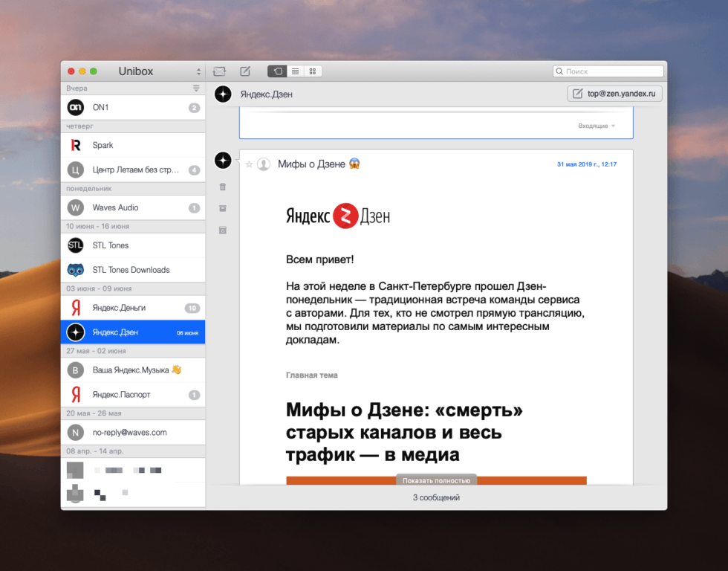
Task: Switch to grid view mode
Action: 313,71
